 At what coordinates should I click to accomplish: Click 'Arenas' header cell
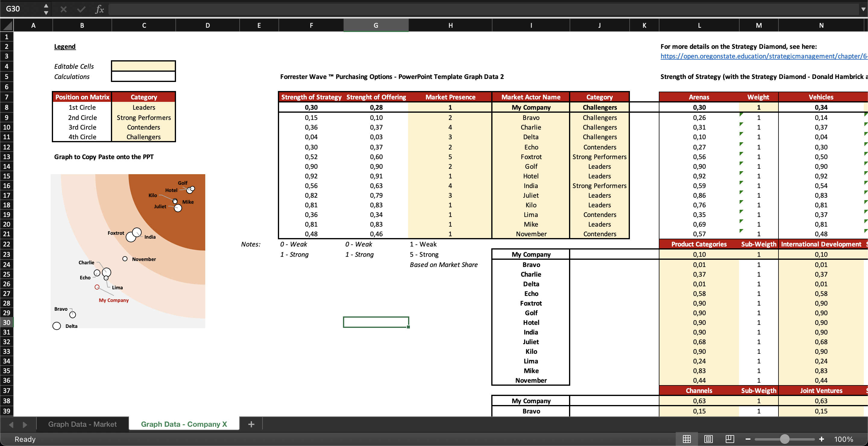coord(699,97)
